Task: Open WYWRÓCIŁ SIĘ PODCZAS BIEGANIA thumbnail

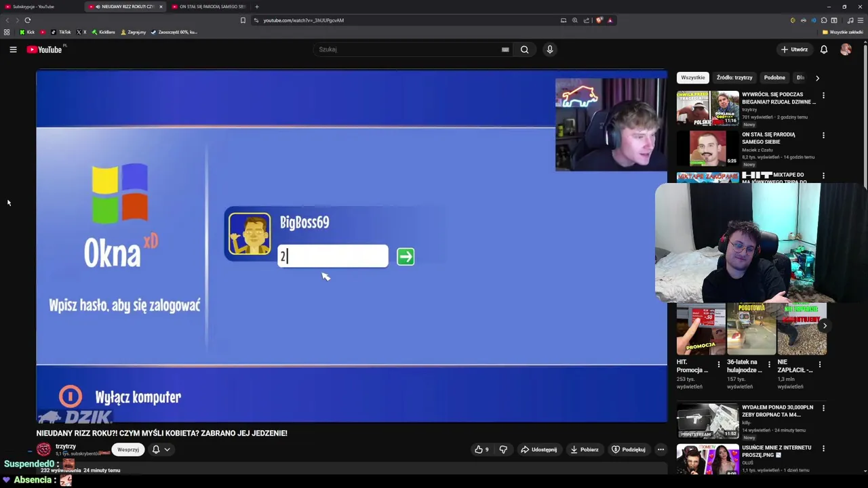Action: click(708, 108)
